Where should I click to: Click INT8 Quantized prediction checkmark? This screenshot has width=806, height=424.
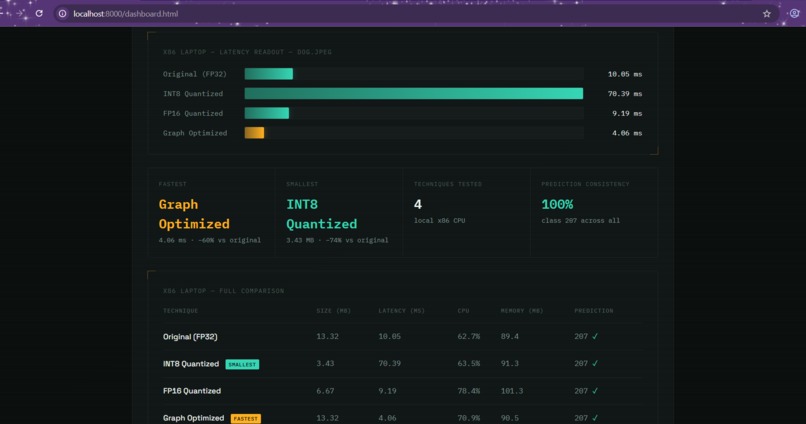click(595, 363)
